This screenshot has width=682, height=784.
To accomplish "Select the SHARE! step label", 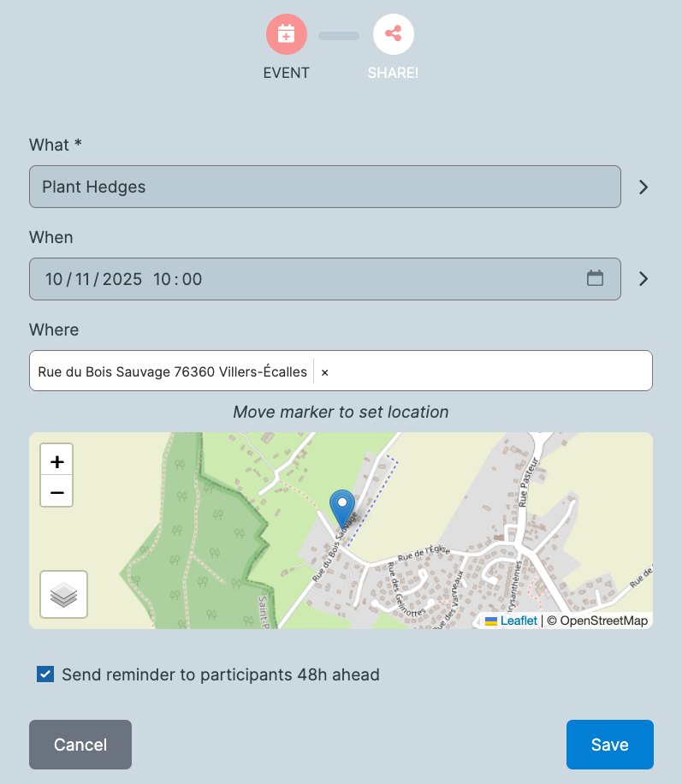I will click(393, 73).
